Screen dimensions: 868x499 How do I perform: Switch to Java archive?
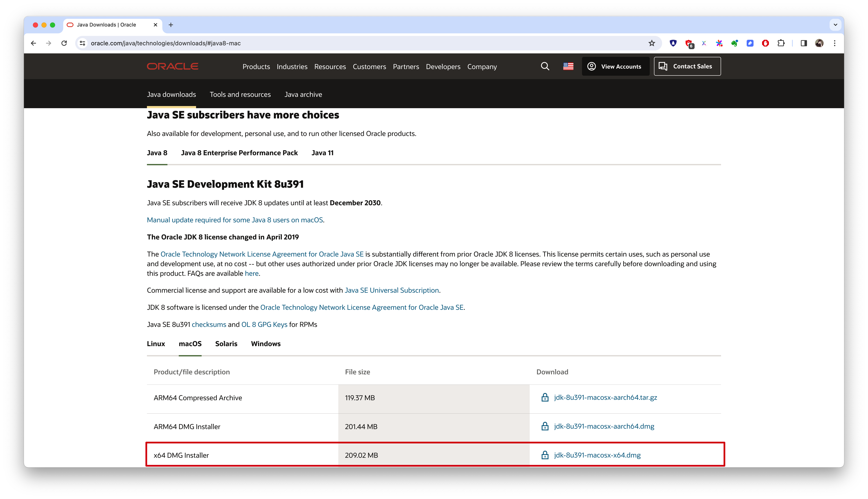[x=303, y=94]
